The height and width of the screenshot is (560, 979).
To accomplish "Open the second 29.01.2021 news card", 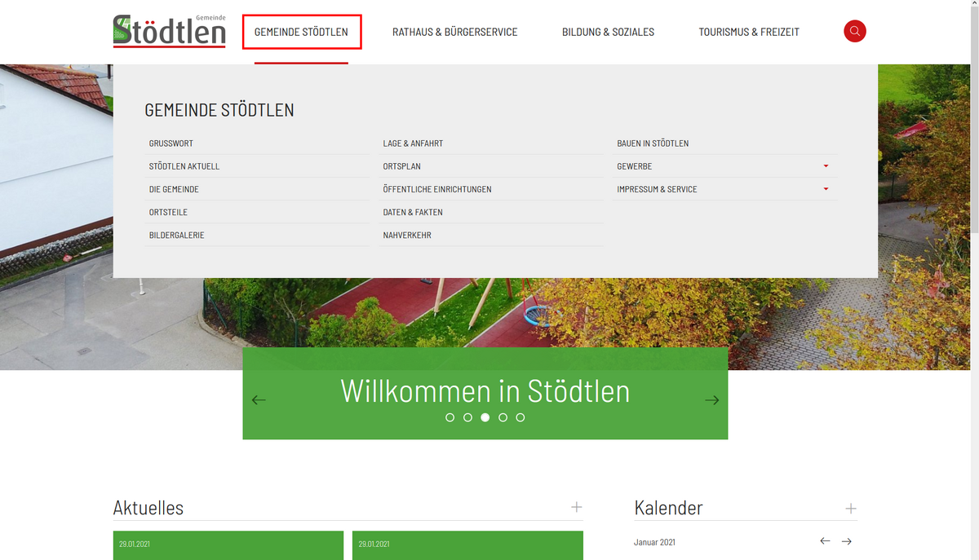I will [x=467, y=545].
